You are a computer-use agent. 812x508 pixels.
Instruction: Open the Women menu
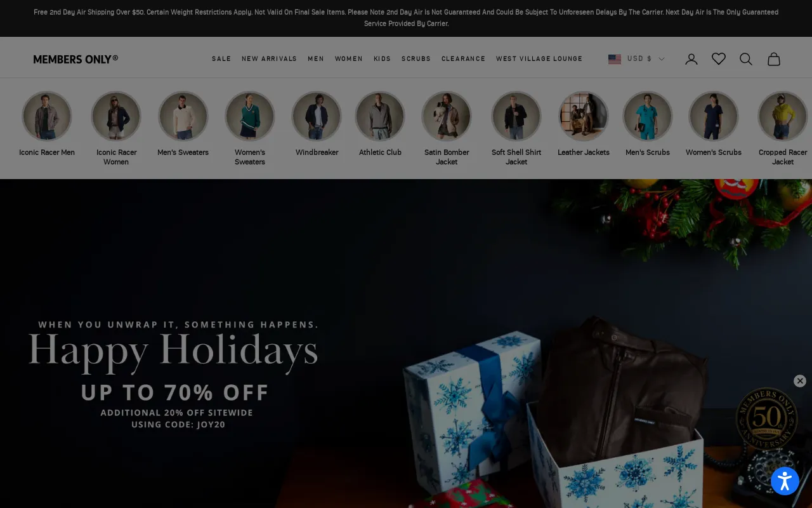click(349, 59)
